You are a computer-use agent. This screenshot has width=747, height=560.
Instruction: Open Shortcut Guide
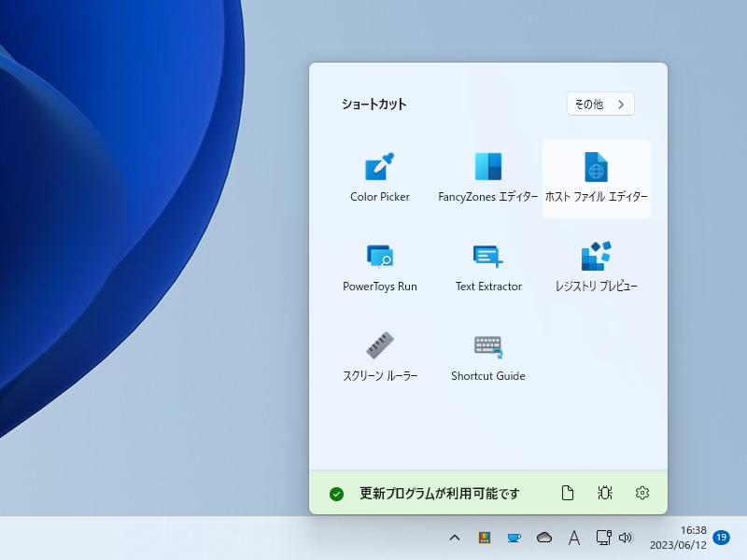[x=487, y=357]
